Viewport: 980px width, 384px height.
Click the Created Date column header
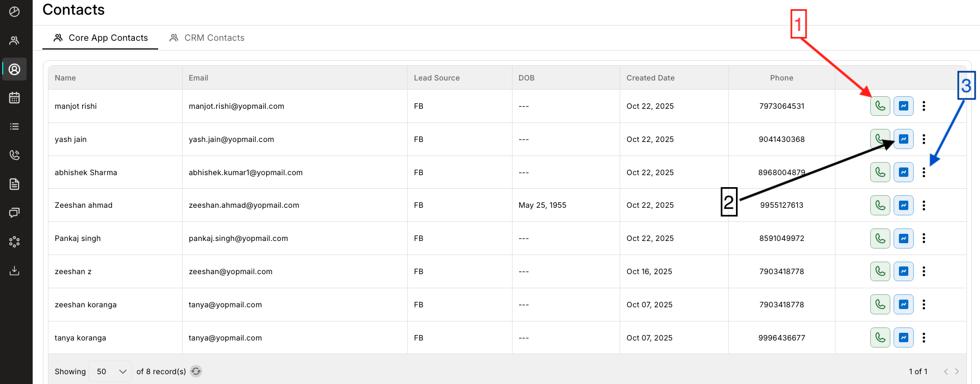pyautogui.click(x=650, y=78)
